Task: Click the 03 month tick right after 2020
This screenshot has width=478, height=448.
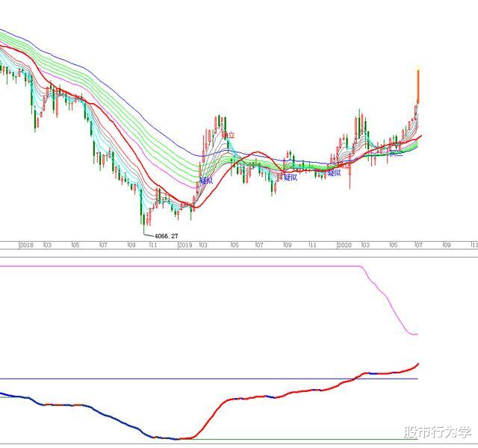Action: [365, 245]
